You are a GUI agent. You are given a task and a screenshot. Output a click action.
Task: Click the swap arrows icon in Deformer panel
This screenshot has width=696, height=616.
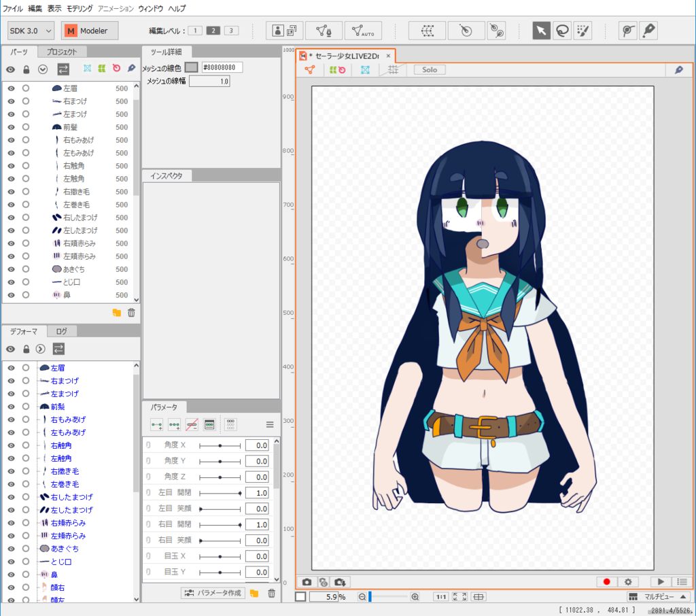(58, 349)
